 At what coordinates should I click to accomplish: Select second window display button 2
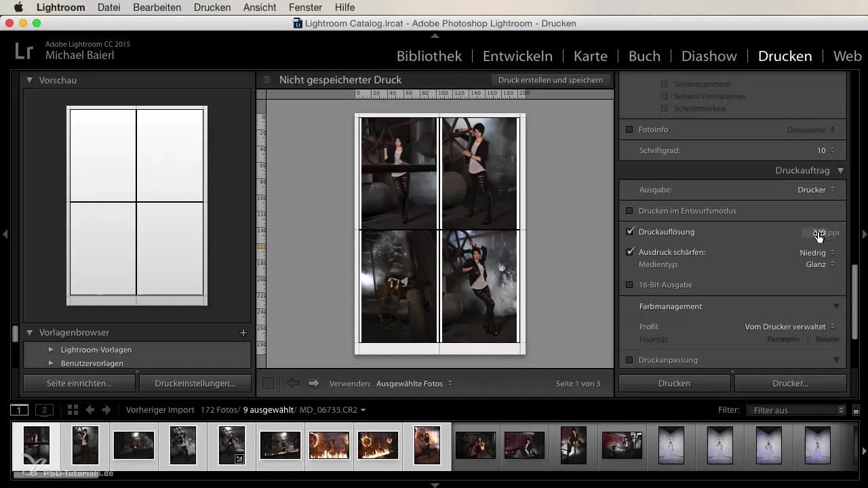pyautogui.click(x=44, y=410)
